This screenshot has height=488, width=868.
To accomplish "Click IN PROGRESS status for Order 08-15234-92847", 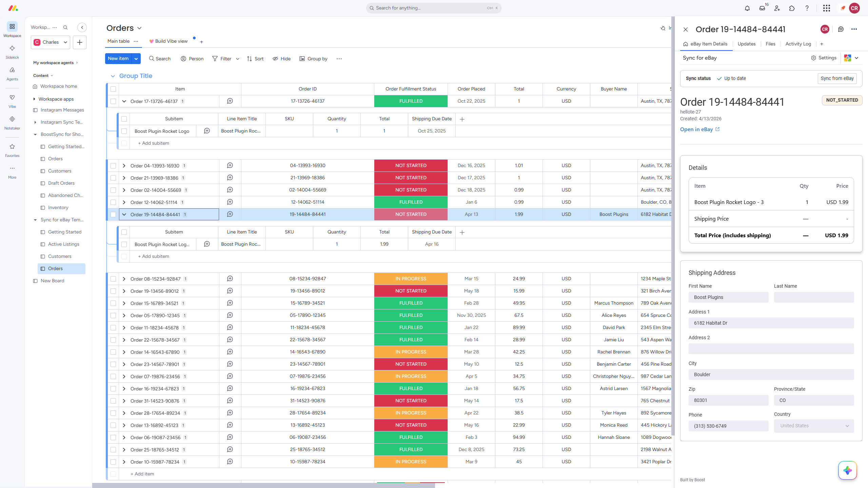I will [x=411, y=279].
